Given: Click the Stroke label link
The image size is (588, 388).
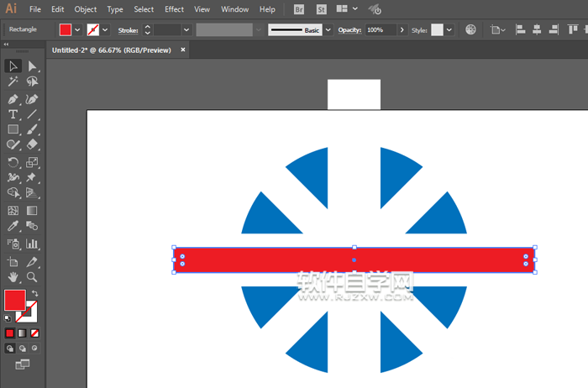Looking at the screenshot, I should click(x=128, y=29).
